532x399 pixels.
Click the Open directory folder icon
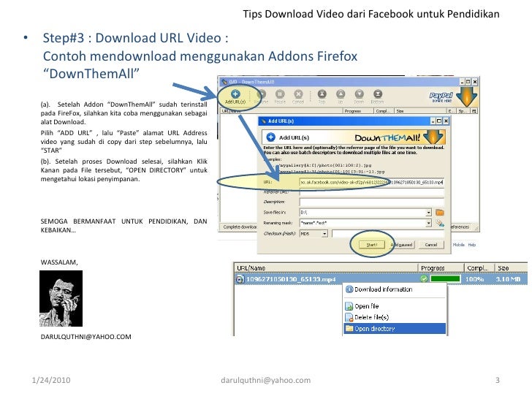click(x=349, y=328)
